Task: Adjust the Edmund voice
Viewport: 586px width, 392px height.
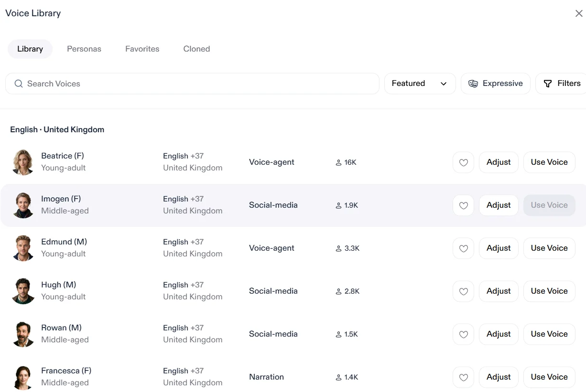Action: tap(499, 248)
